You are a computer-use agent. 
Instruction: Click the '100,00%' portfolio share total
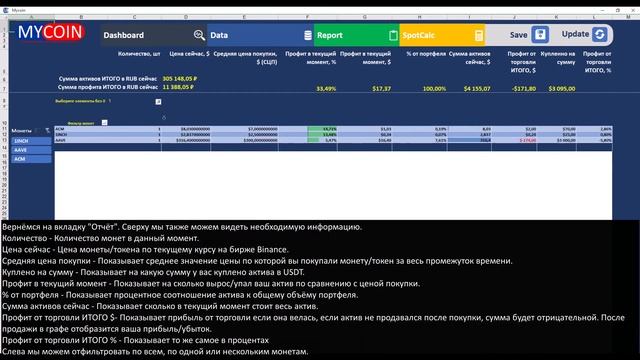434,89
